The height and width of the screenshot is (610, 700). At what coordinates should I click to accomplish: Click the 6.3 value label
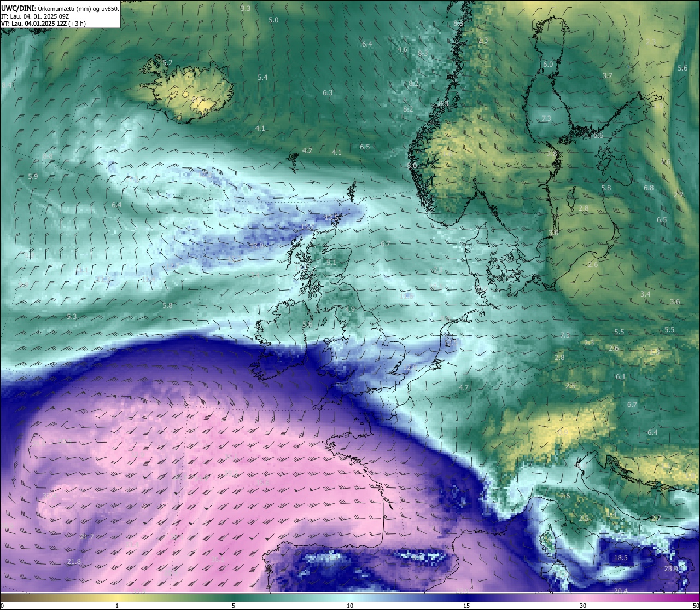tap(328, 93)
